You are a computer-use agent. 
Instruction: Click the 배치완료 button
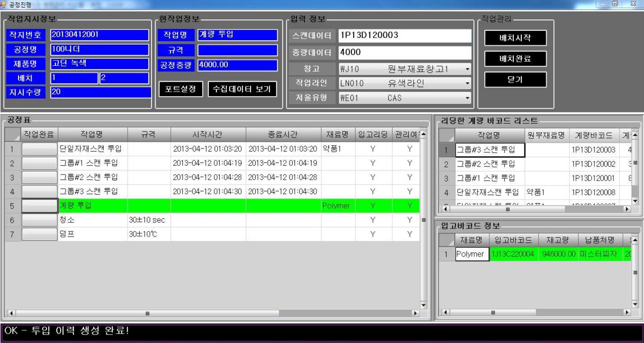click(x=515, y=59)
